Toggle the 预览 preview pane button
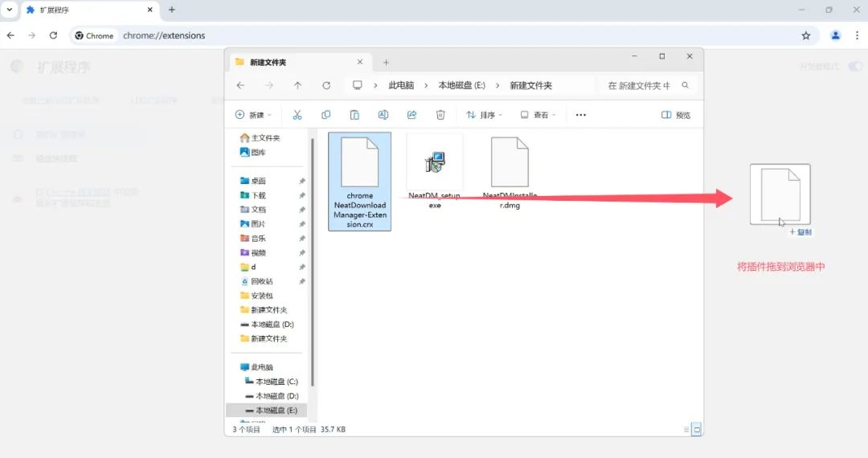Image resolution: width=868 pixels, height=458 pixels. click(x=676, y=115)
